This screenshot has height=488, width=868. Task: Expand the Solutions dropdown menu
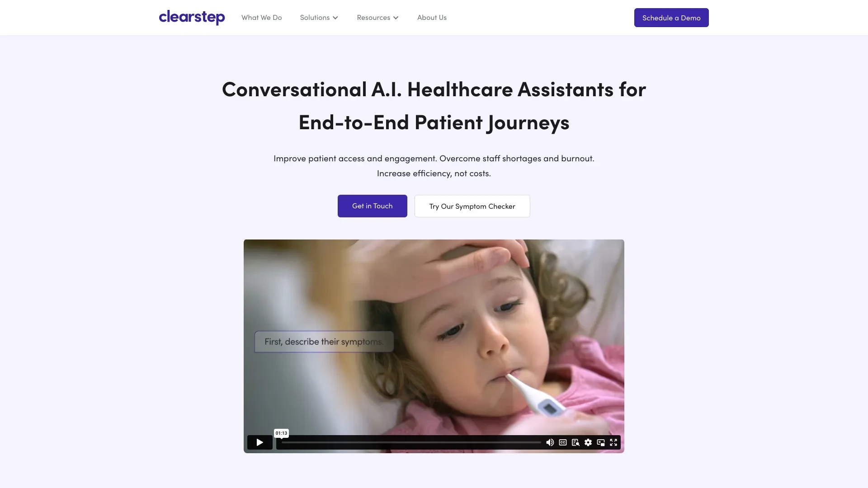319,17
